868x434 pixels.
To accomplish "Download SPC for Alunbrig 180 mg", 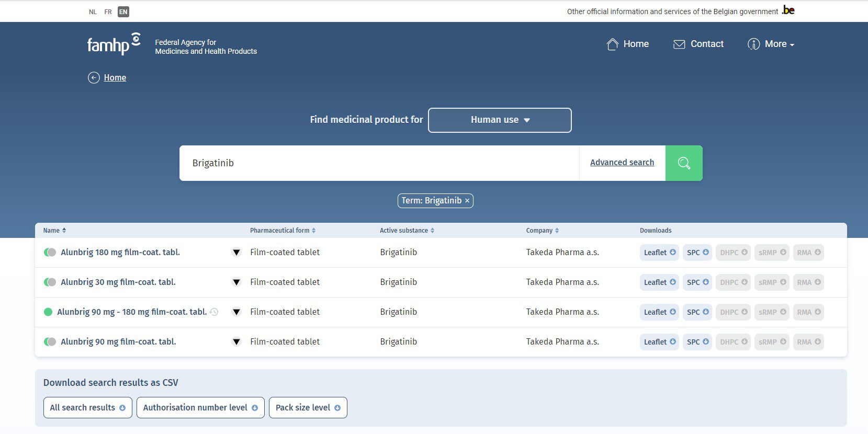I will [697, 253].
